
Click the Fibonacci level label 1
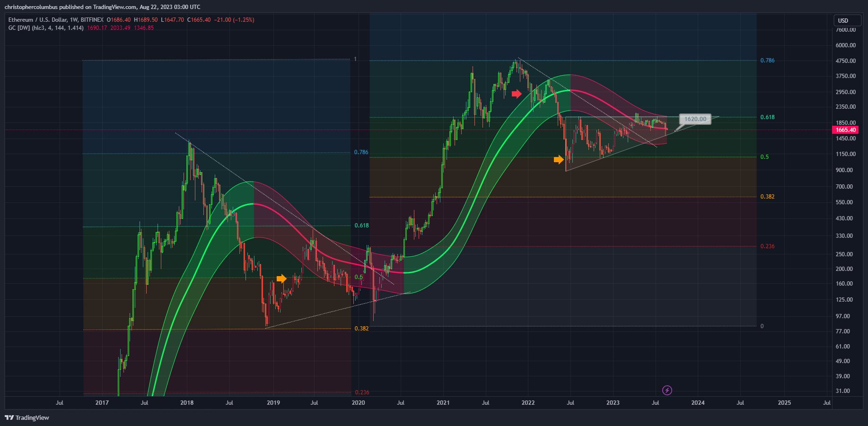355,59
